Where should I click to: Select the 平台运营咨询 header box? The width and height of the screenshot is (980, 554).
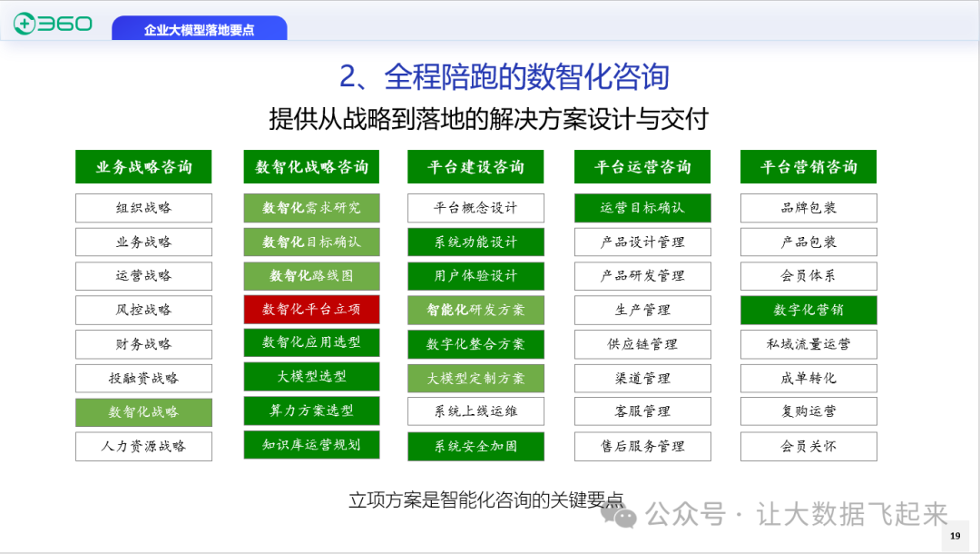(642, 167)
